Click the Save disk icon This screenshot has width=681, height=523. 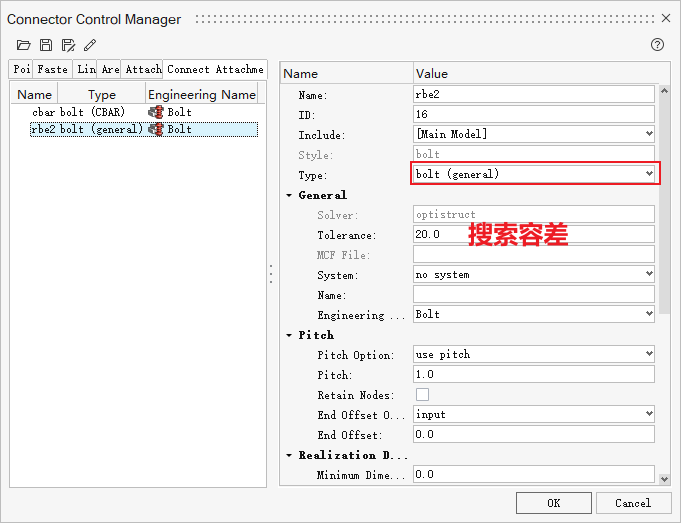(x=46, y=45)
